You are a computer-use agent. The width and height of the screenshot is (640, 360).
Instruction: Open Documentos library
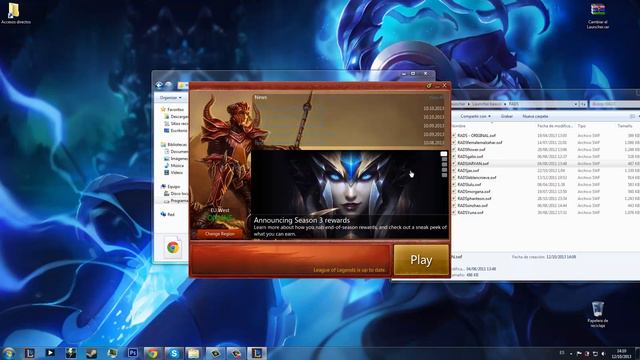(177, 151)
